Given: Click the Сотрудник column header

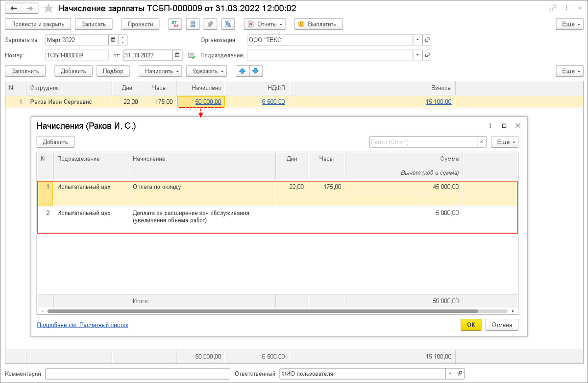Looking at the screenshot, I should (x=69, y=88).
